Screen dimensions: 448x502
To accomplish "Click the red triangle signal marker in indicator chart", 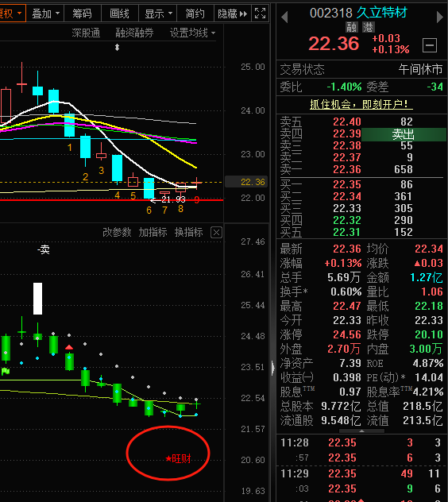I will [x=69, y=347].
